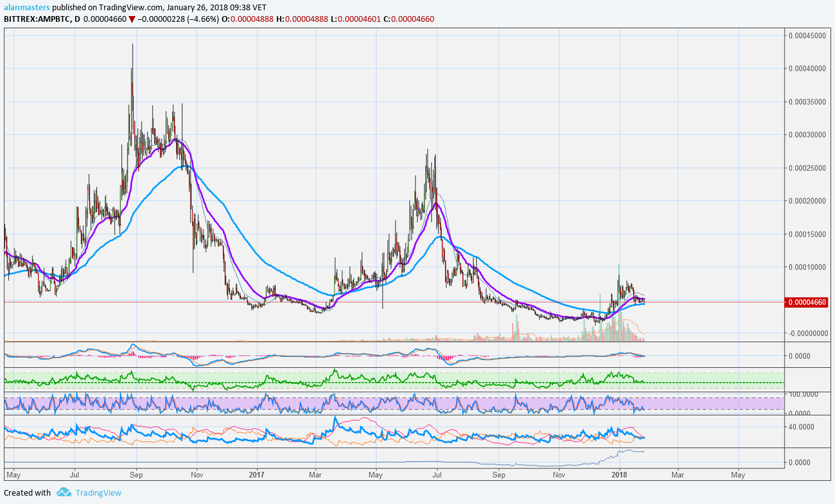Click the O:0.00004888 open value
The height and width of the screenshot is (504, 835).
pos(247,19)
